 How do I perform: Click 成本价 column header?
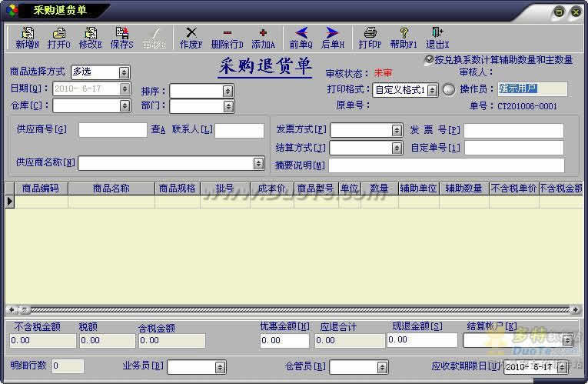click(x=272, y=189)
